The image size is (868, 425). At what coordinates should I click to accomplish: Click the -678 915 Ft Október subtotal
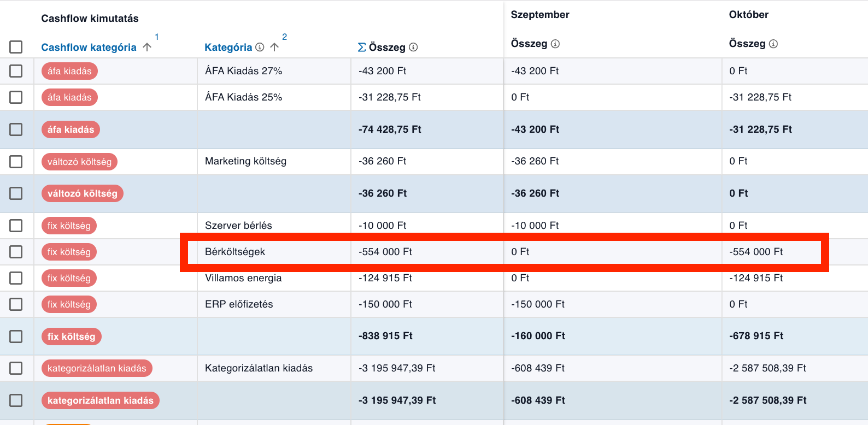tap(756, 336)
